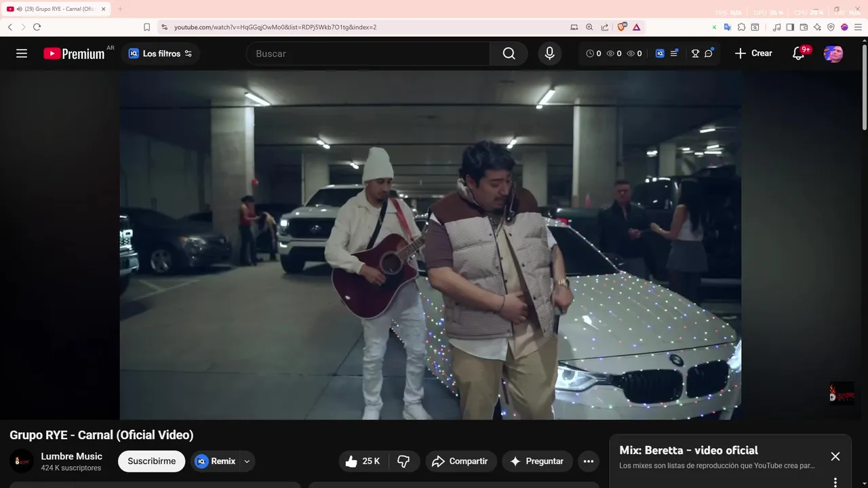Go forward with the browser forward arrow
868x488 pixels.
tap(23, 27)
